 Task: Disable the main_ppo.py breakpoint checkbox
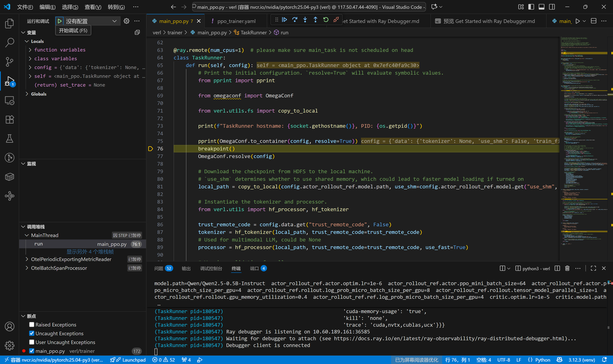coord(32,351)
